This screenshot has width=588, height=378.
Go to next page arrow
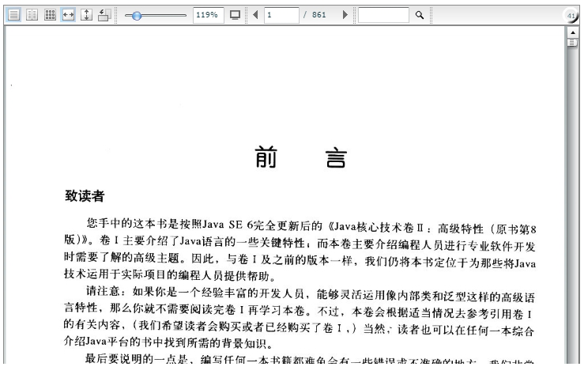coord(345,15)
